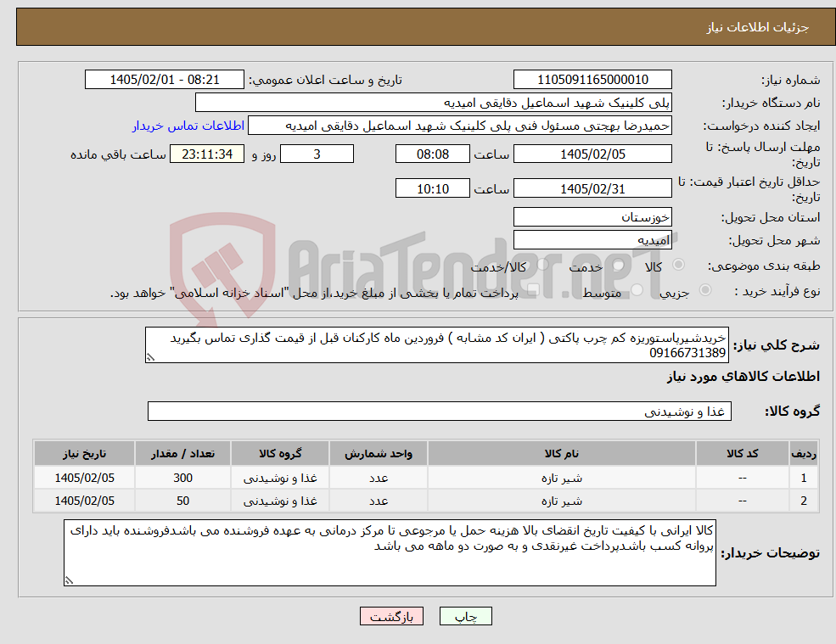Click the need number field 1105091165000010
The image size is (836, 644).
(x=592, y=80)
